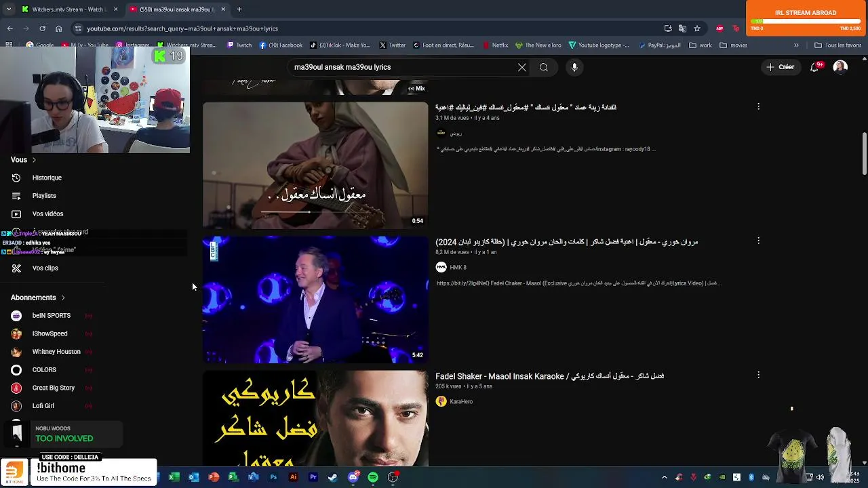The width and height of the screenshot is (868, 488).
Task: Play the 5:42 Marwan Khoury concert thumbnail
Action: pyautogui.click(x=315, y=300)
